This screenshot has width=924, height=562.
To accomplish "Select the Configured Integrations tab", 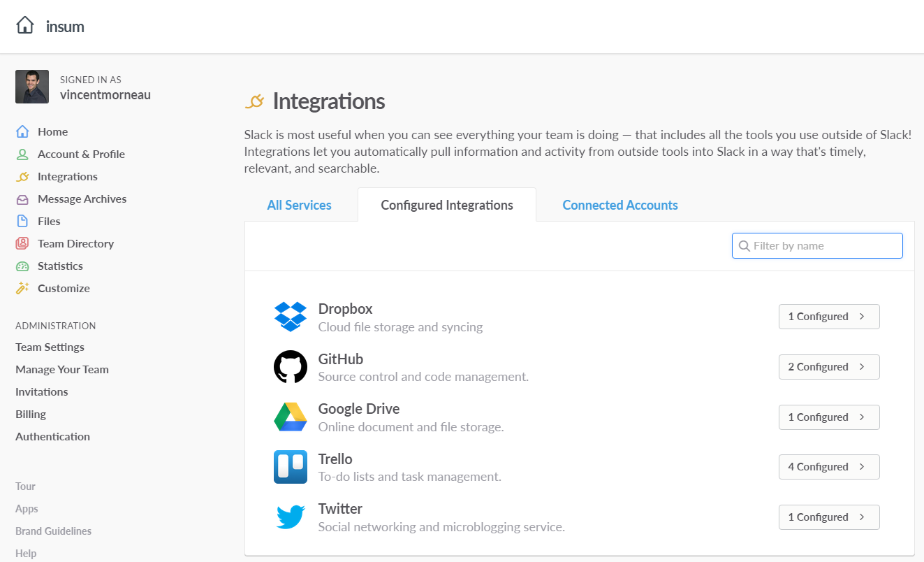I will [x=447, y=205].
